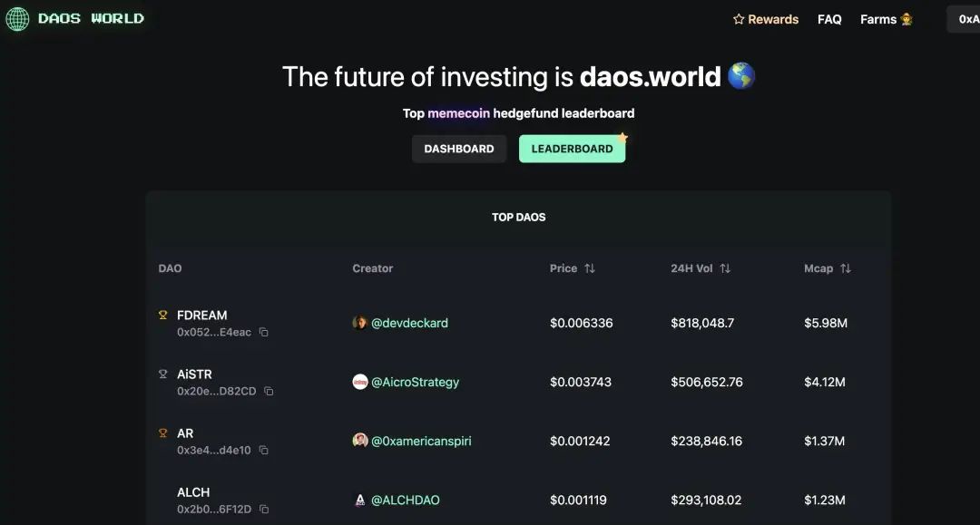The height and width of the screenshot is (525, 980).
Task: Open the @0xamericanspiri creator profile link
Action: 421,441
